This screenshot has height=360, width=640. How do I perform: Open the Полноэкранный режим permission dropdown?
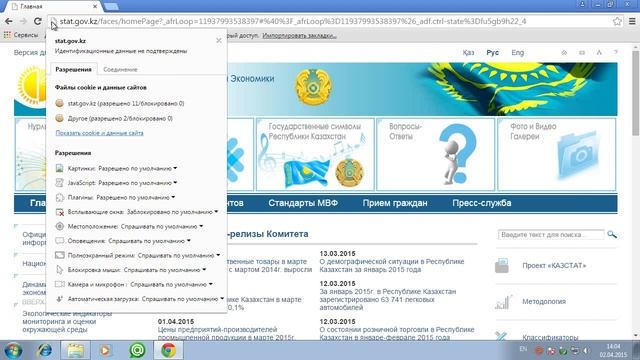(x=179, y=256)
